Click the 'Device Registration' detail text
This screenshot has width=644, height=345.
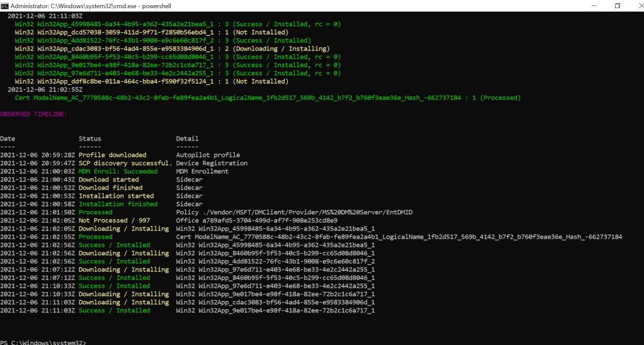pos(212,163)
